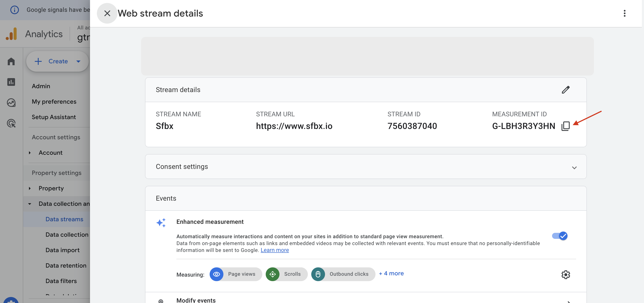Expand the Account tree item
The width and height of the screenshot is (644, 303).
pos(30,153)
